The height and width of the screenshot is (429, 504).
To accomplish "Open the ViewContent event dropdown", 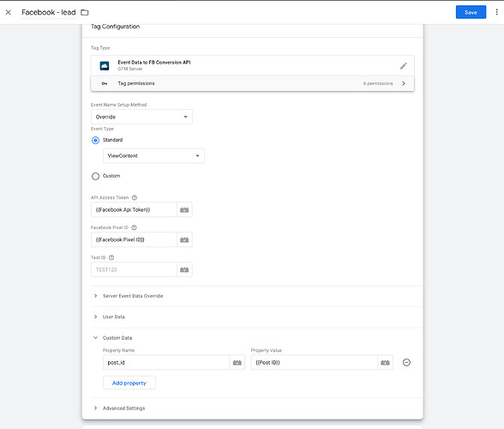I will coord(153,156).
